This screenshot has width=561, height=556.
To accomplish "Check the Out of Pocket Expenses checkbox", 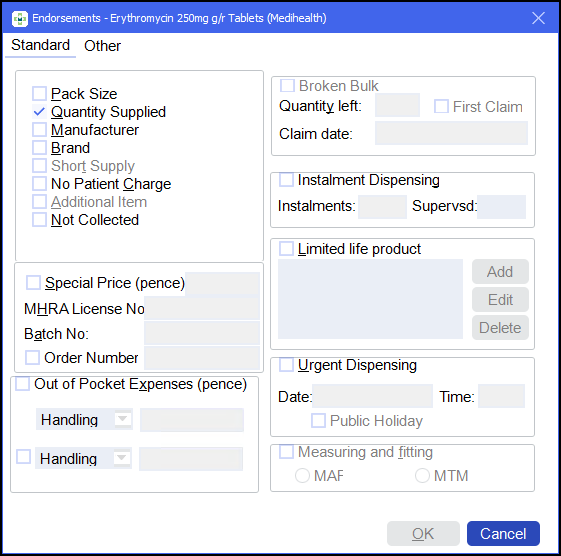I will click(x=23, y=384).
